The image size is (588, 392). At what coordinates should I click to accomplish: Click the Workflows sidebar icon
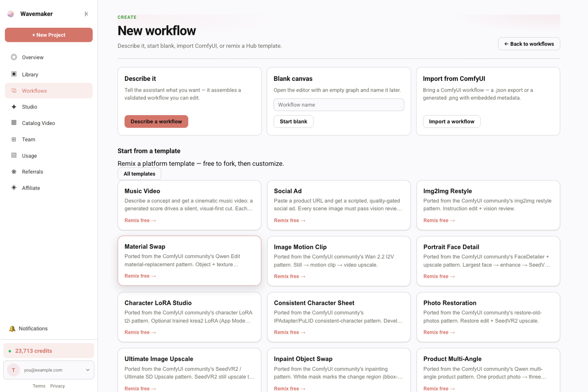pyautogui.click(x=14, y=90)
